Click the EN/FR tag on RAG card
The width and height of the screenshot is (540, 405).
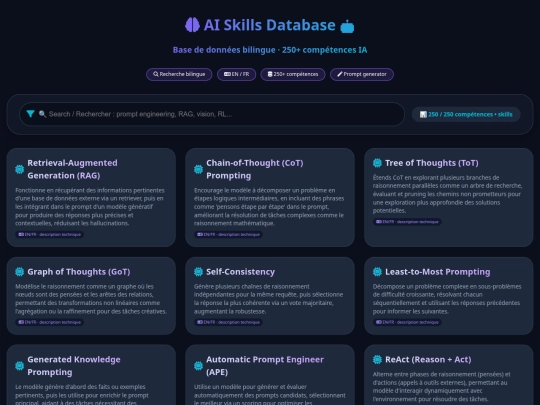pyautogui.click(x=50, y=235)
